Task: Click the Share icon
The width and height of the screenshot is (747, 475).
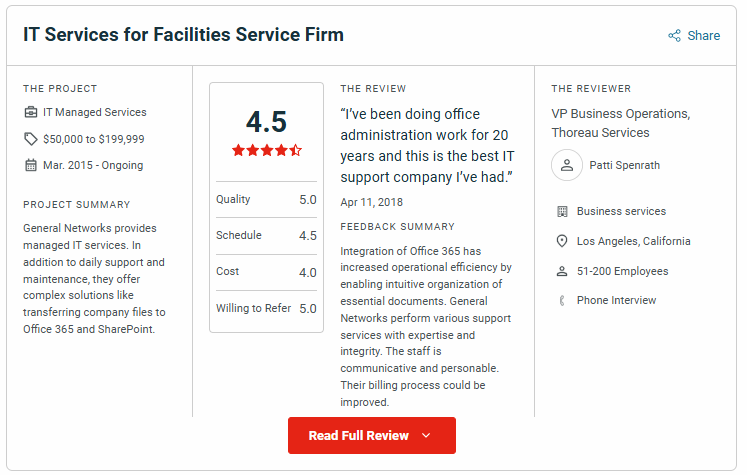Action: click(674, 36)
